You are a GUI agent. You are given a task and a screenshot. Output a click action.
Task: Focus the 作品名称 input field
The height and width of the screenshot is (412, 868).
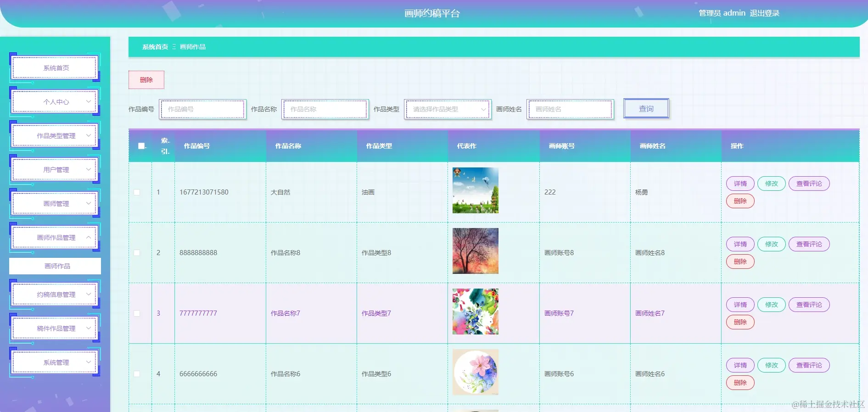coord(325,109)
